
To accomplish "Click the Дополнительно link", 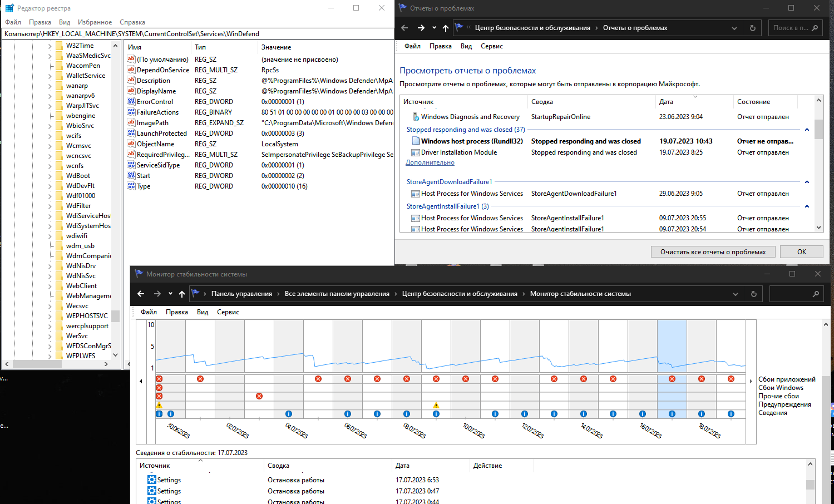I will (430, 162).
